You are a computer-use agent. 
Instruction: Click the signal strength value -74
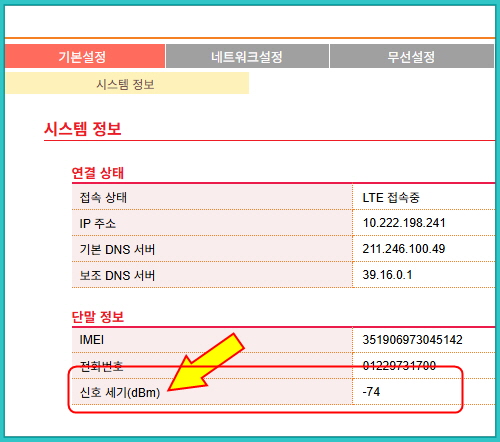[x=371, y=392]
